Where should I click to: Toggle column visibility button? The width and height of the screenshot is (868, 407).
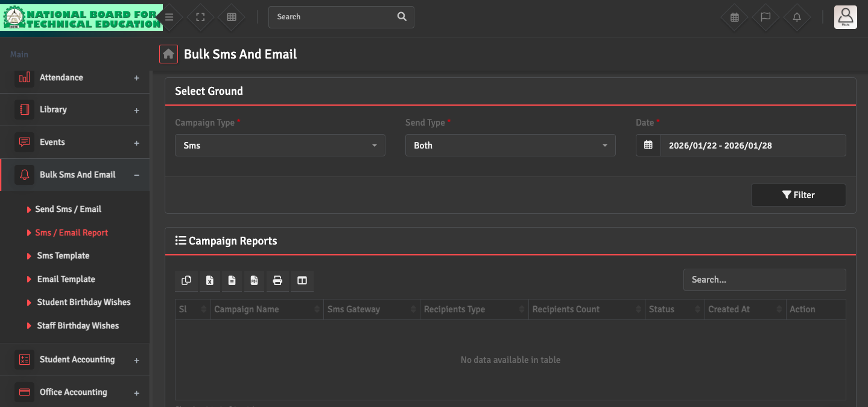coord(302,280)
